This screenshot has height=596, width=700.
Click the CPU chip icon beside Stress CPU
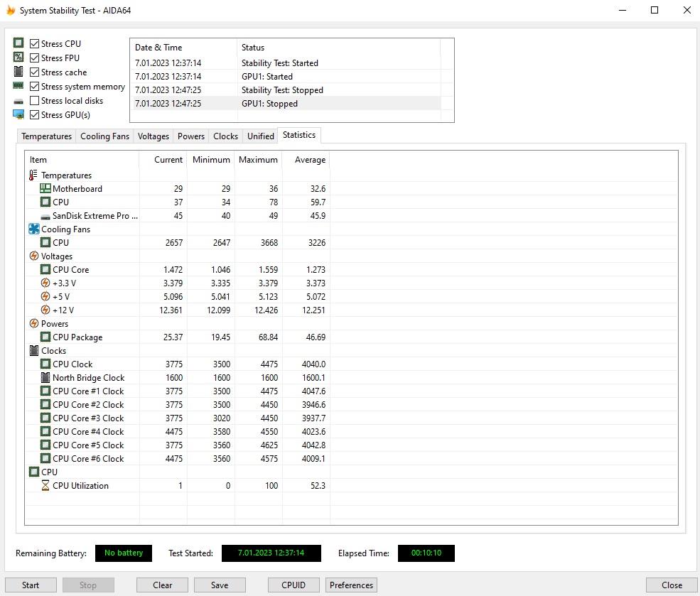pos(18,43)
